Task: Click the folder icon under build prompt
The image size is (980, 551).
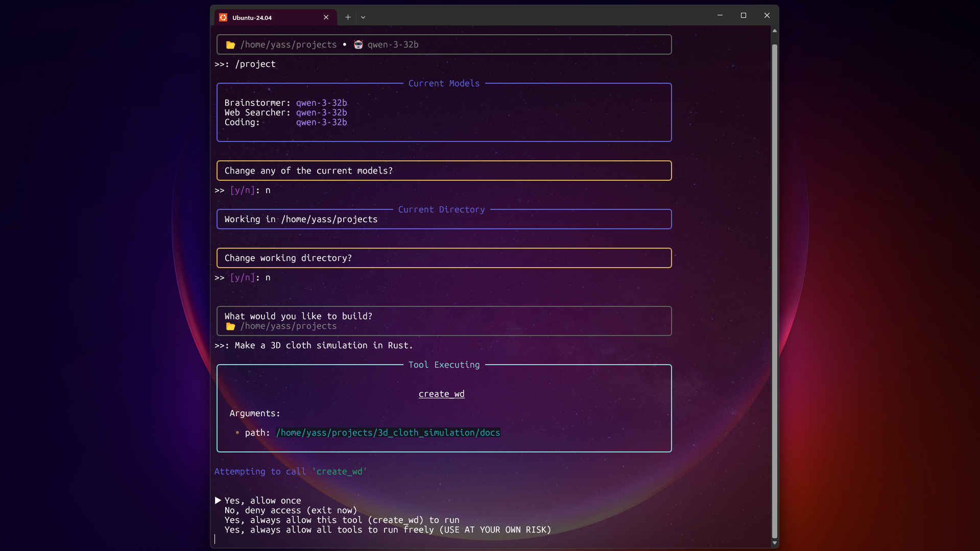Action: point(230,326)
